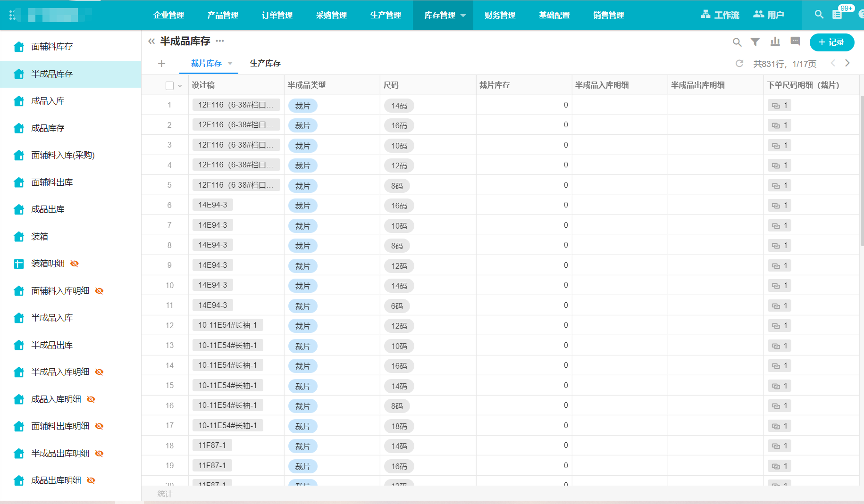Click the filter funnel icon

click(755, 42)
